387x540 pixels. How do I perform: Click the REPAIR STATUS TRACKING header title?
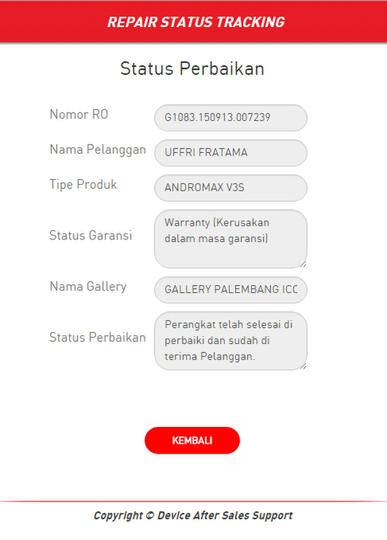(196, 22)
